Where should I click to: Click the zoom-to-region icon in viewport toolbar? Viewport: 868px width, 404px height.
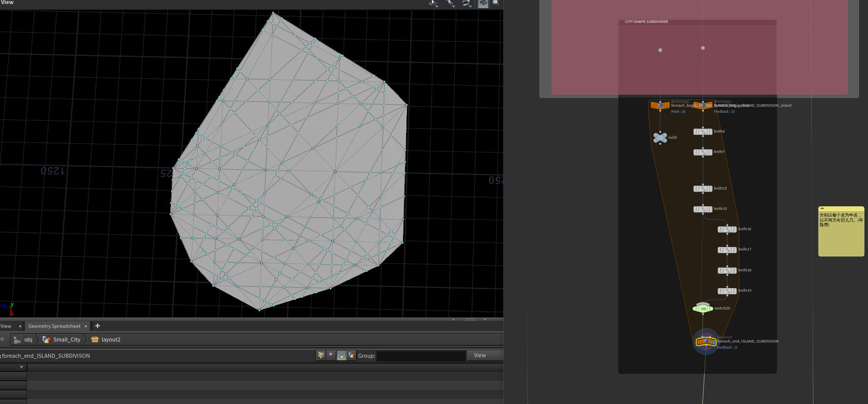coord(495,3)
